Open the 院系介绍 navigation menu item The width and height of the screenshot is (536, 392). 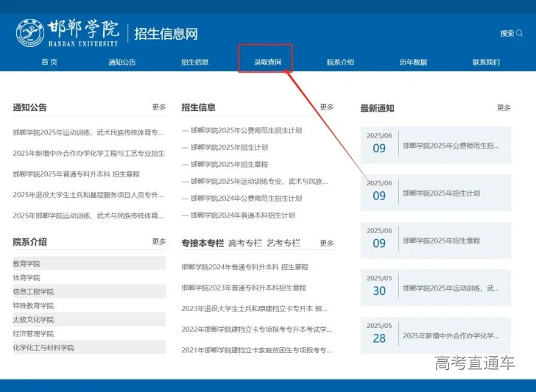pos(340,62)
